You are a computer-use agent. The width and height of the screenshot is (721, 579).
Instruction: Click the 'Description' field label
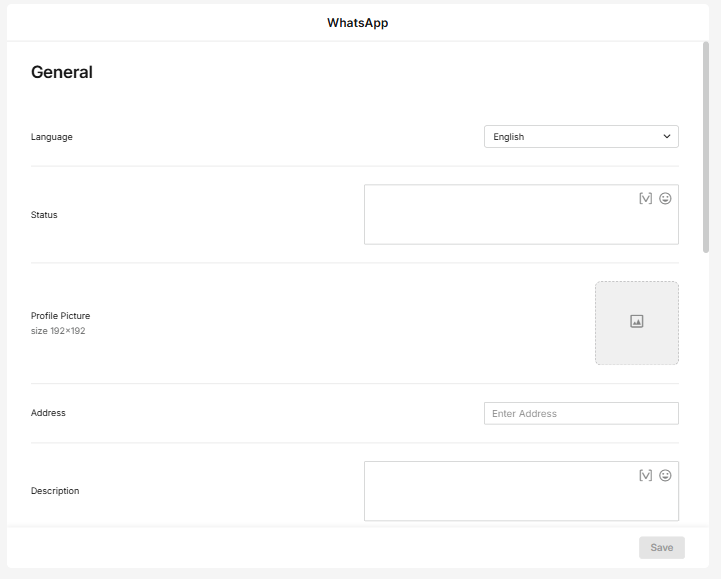(55, 491)
